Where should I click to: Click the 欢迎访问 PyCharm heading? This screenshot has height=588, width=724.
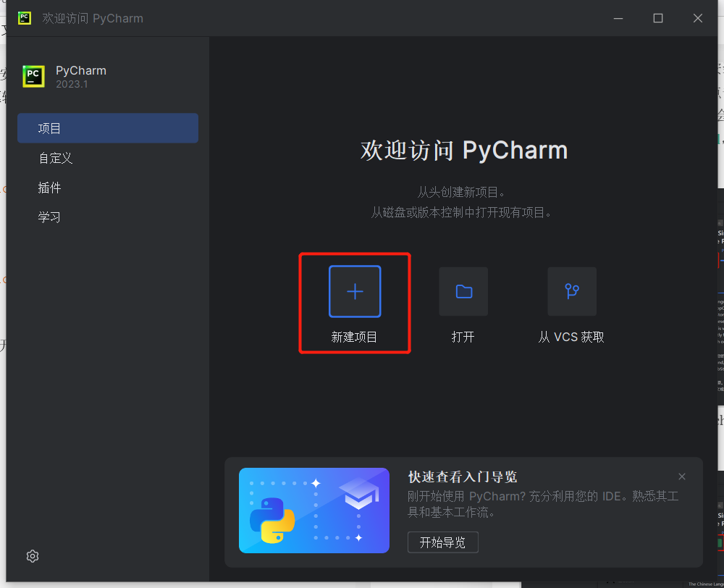(464, 150)
